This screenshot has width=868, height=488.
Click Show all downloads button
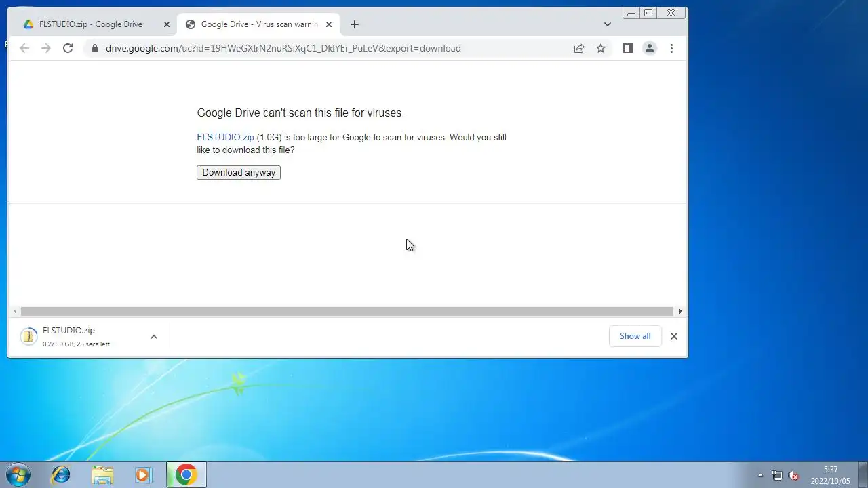click(635, 336)
